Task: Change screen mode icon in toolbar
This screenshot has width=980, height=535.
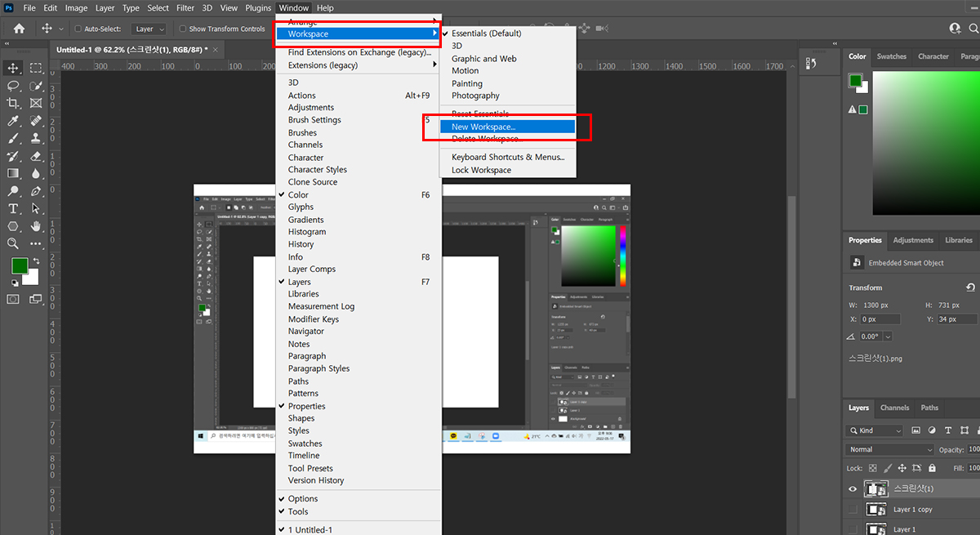Action: [36, 299]
